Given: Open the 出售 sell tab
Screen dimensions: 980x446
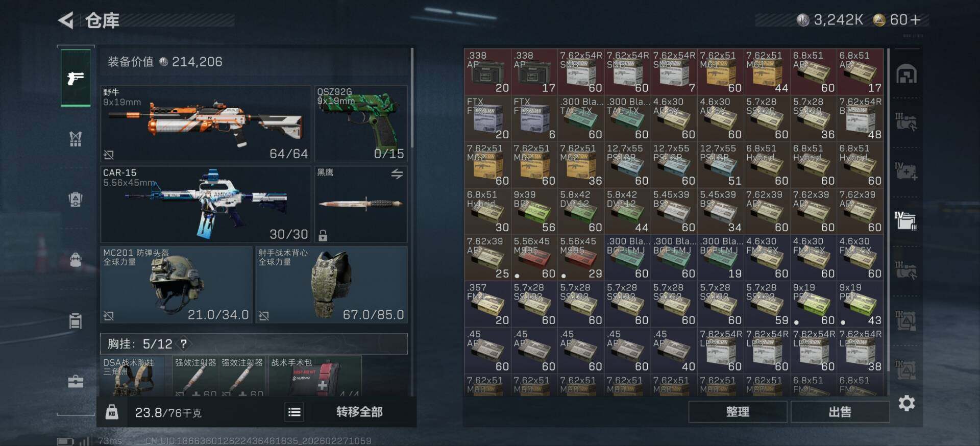Looking at the screenshot, I should tap(840, 412).
